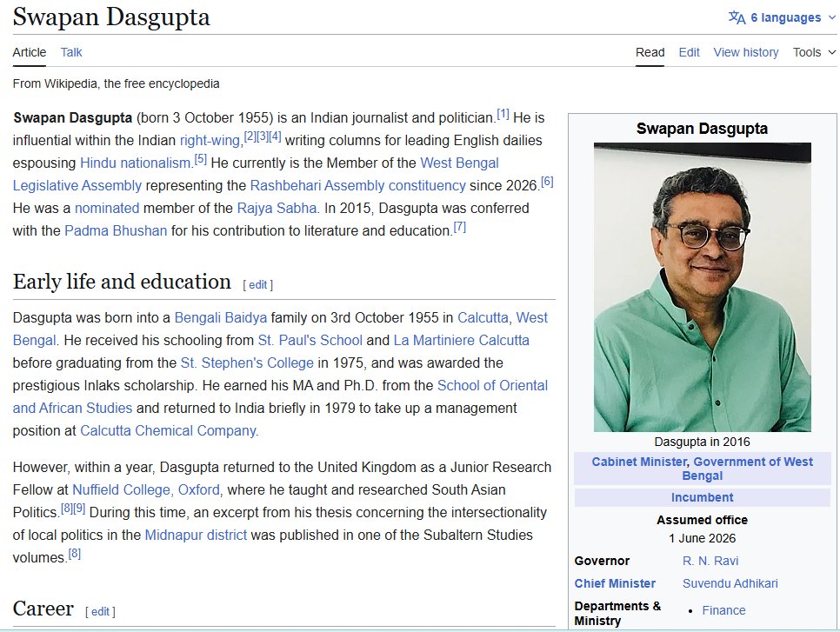Open the Padma Bhushan link

[x=116, y=231]
